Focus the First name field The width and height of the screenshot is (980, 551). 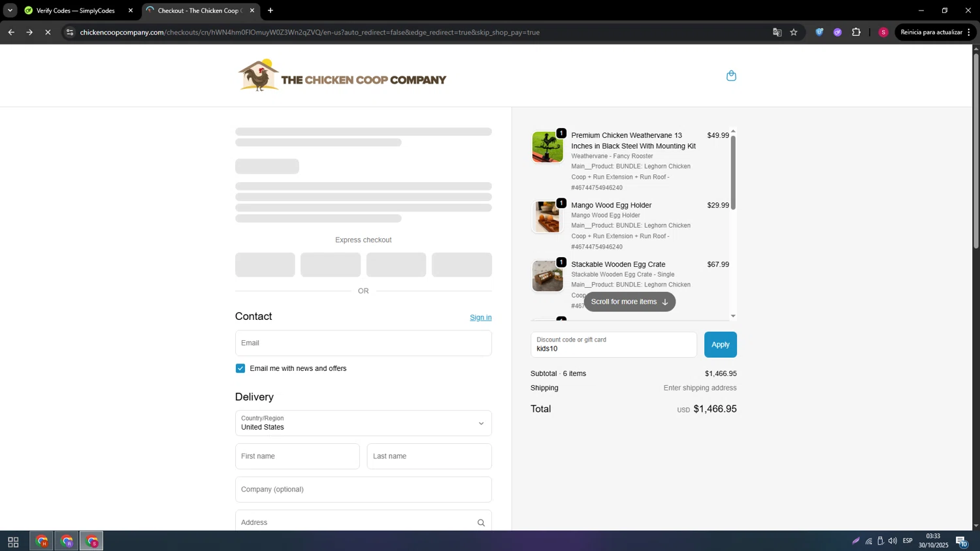pos(297,456)
